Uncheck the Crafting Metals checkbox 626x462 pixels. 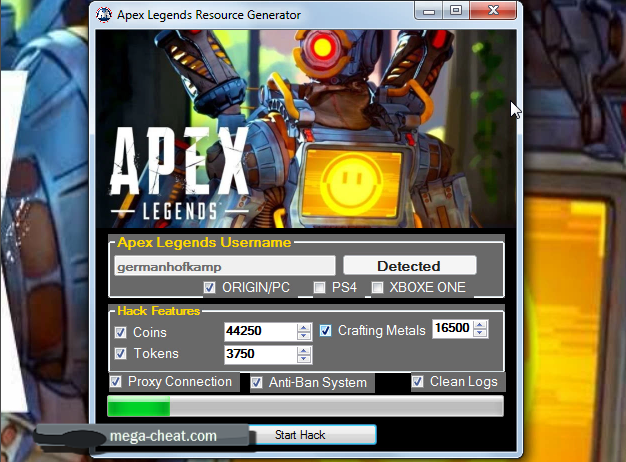[325, 330]
